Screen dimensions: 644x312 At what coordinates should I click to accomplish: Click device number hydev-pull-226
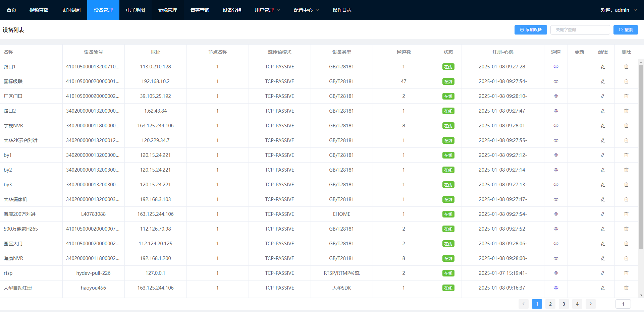94,273
